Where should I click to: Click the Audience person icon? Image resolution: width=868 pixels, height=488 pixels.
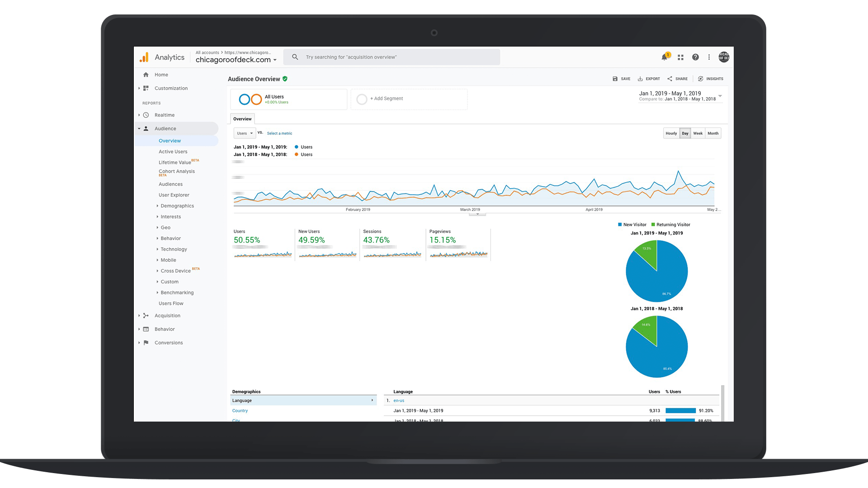click(146, 128)
